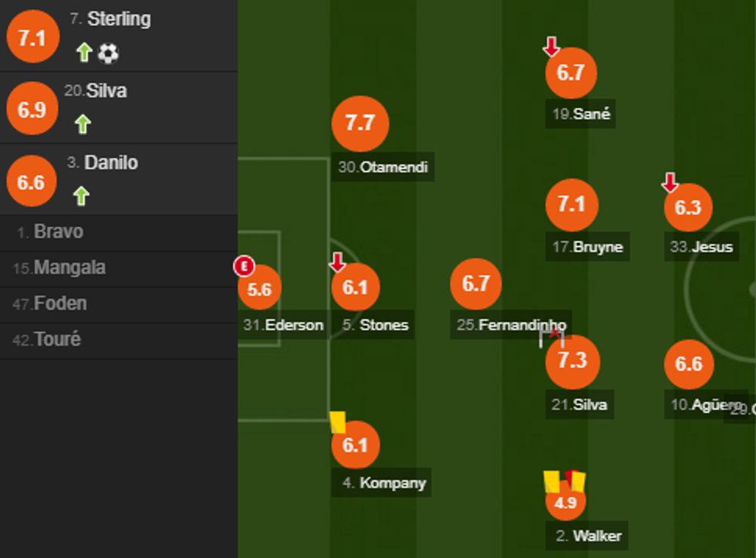The width and height of the screenshot is (756, 558).
Task: Click Agüero's 6.6 rating circle
Action: 688,364
